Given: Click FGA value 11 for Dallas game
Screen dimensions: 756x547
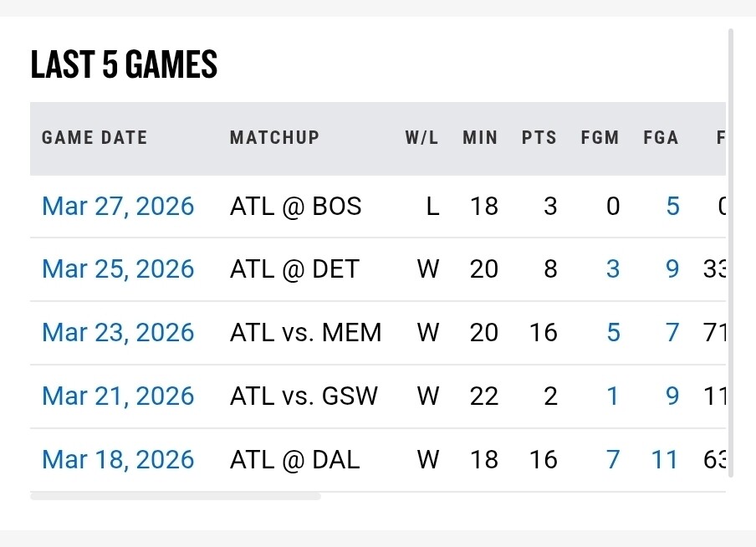Looking at the screenshot, I should [665, 459].
